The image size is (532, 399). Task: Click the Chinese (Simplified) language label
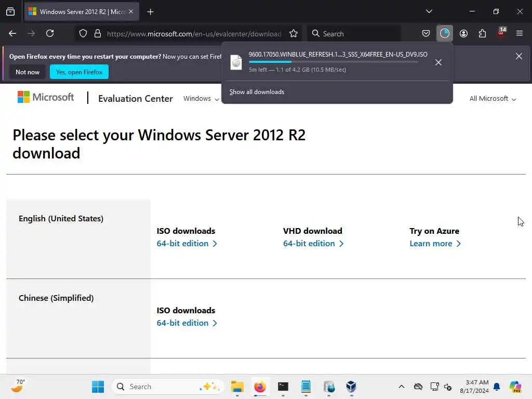[x=56, y=298]
